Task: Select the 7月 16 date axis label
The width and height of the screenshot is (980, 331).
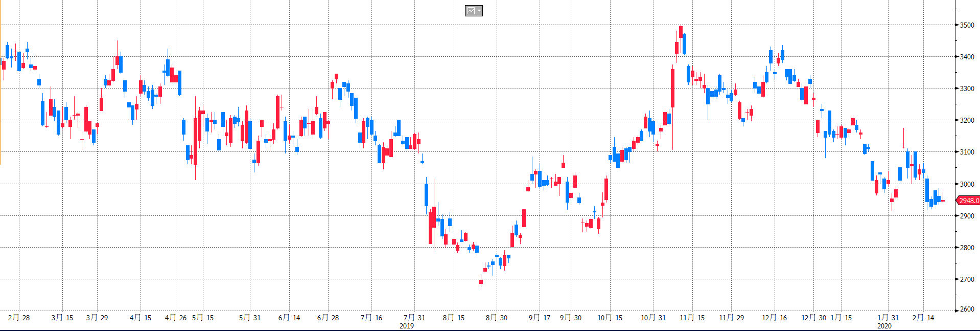Action: pyautogui.click(x=371, y=318)
